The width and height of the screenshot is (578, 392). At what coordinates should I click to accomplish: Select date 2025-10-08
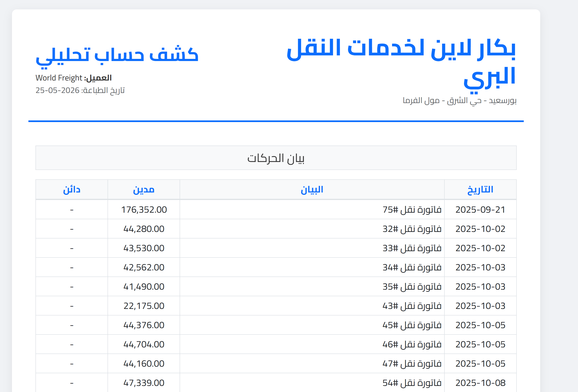[480, 383]
